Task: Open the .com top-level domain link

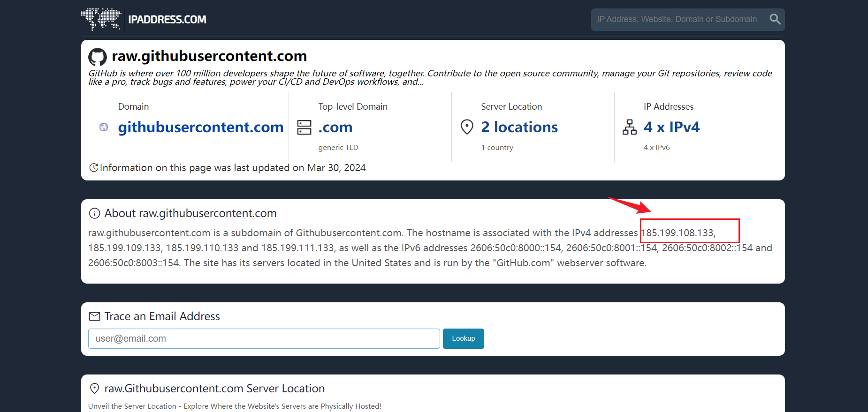Action: click(335, 127)
